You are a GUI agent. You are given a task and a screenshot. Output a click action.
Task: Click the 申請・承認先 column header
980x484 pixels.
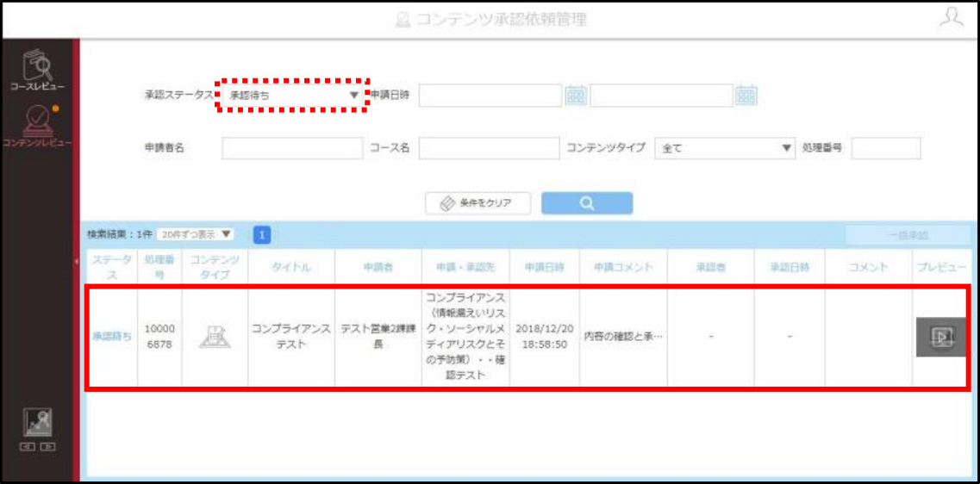click(x=465, y=267)
